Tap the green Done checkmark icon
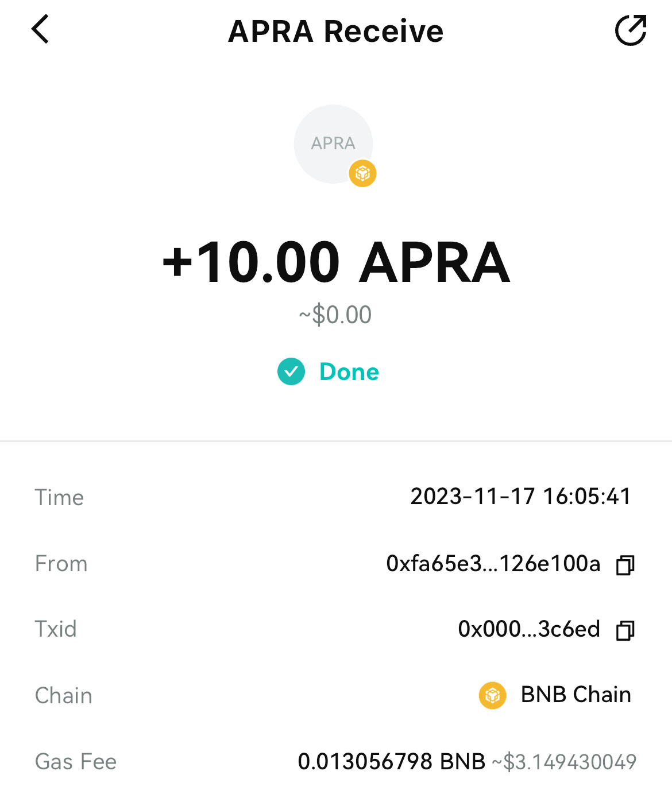The width and height of the screenshot is (672, 798). (x=291, y=371)
